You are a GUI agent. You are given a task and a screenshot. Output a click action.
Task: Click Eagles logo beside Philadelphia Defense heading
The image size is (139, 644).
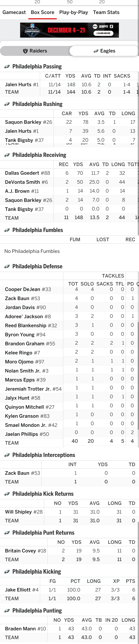click(7, 267)
